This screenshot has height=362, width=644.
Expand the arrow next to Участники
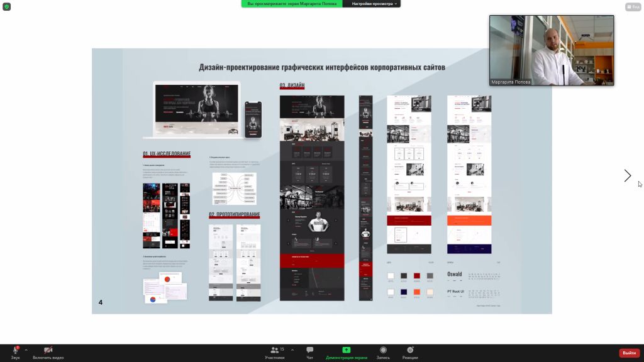(x=292, y=350)
